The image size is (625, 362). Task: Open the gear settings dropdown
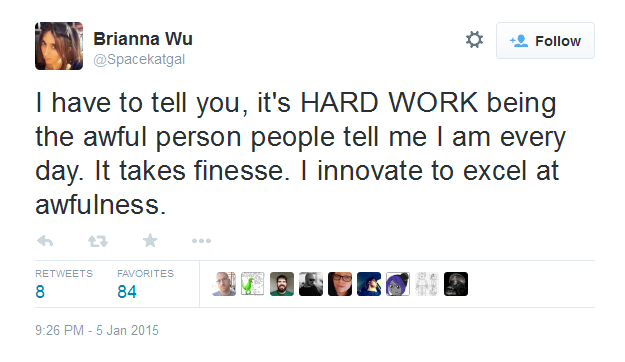click(x=474, y=40)
